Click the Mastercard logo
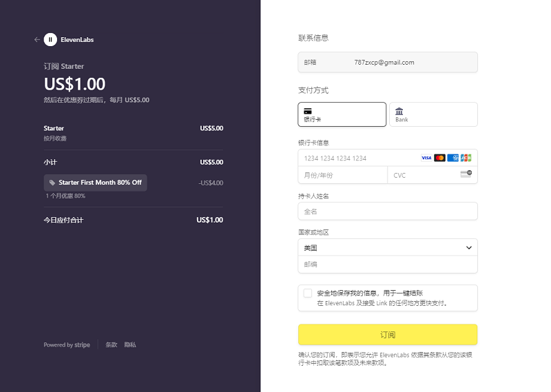The image size is (551, 392). [439, 158]
